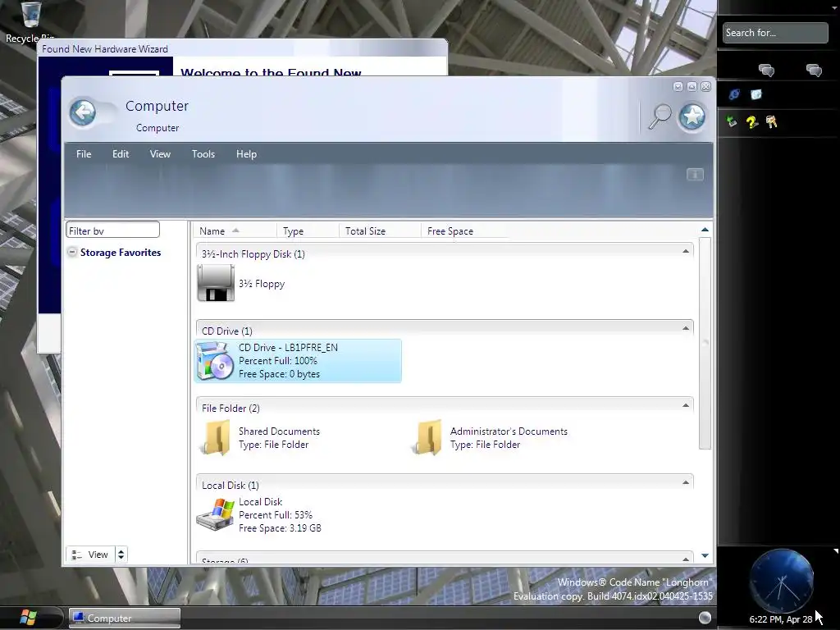Collapse the CD Drive group
This screenshot has width=840, height=630.
point(685,328)
